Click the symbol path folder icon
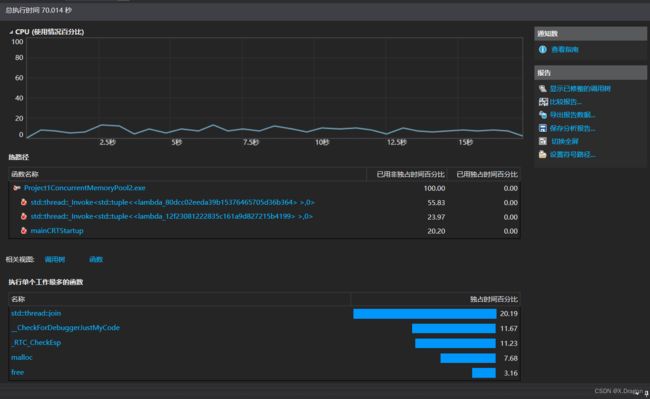This screenshot has width=650, height=399. 543,155
